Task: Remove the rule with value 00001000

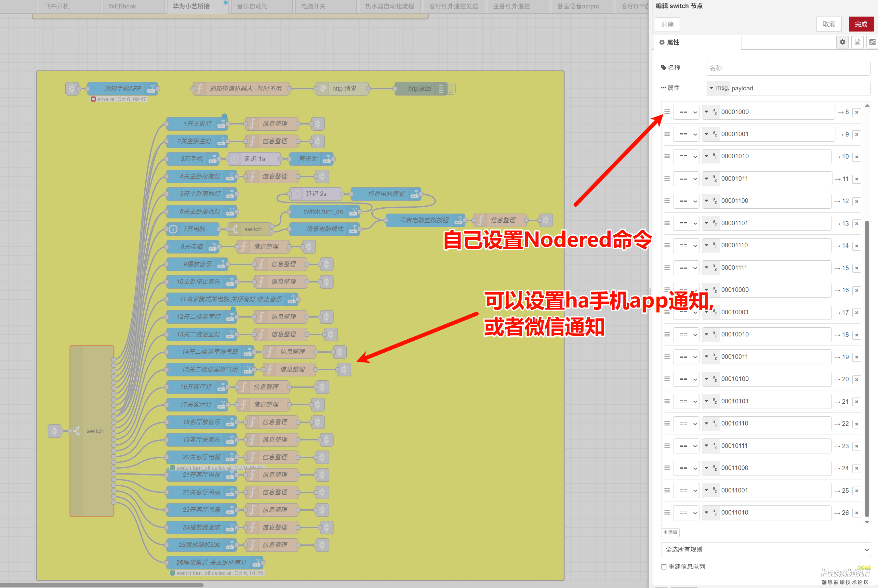Action: click(x=857, y=112)
